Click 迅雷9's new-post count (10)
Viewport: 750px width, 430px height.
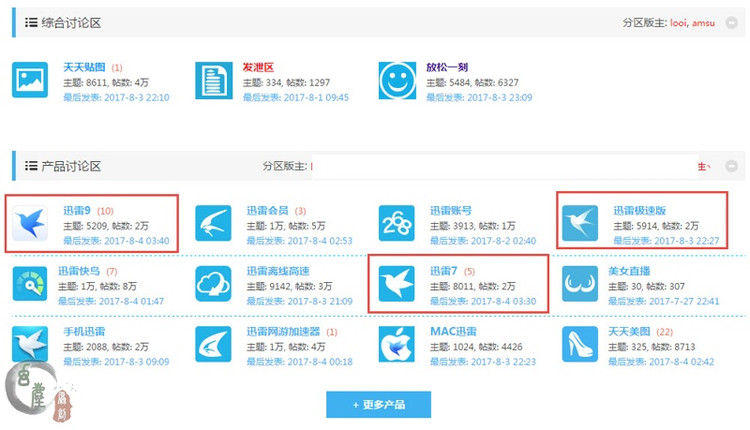pos(105,211)
